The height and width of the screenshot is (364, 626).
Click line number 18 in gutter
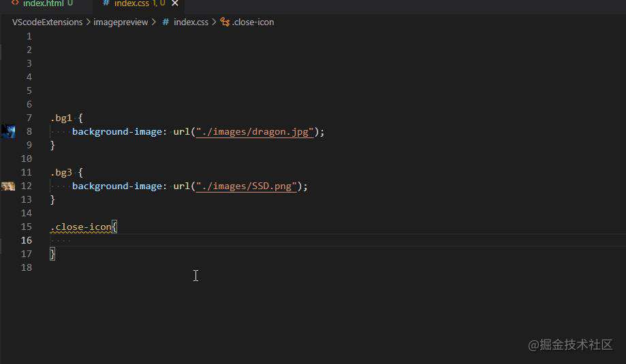click(27, 267)
